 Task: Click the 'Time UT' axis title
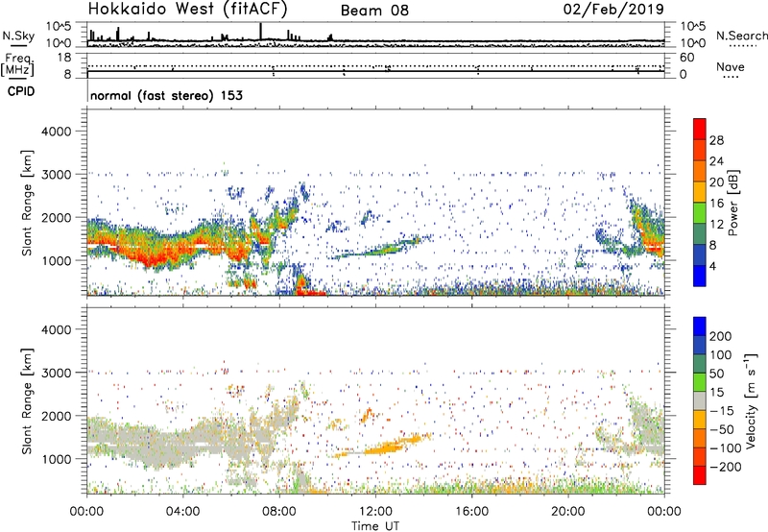[375, 526]
